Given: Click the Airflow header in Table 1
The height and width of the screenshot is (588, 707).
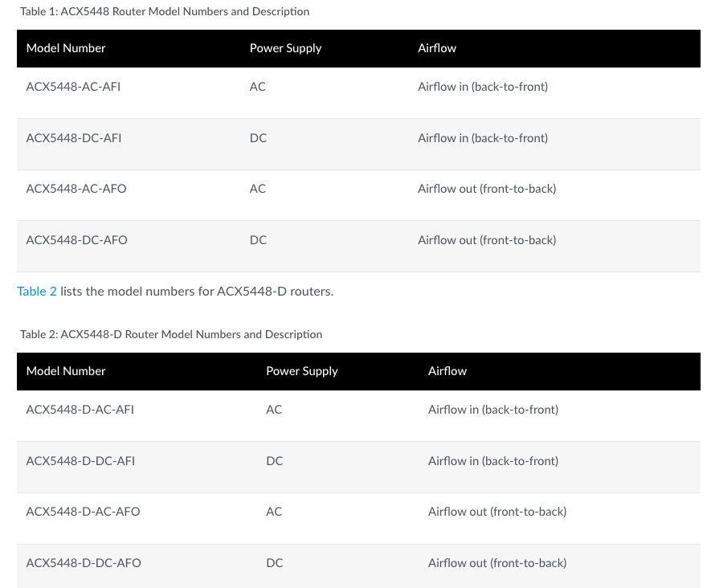Looking at the screenshot, I should tap(437, 48).
